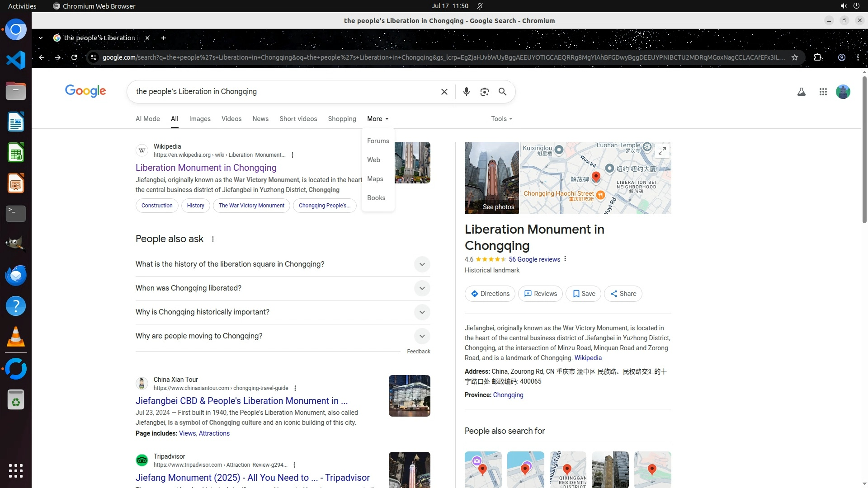Click the Save button in knowledge panel
The height and width of the screenshot is (488, 868).
click(583, 294)
